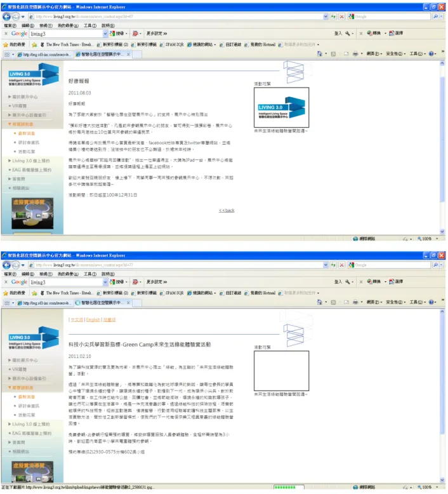Click the RSS feeds icon in the 2011.08.03 window
The width and height of the screenshot is (448, 494).
[x=333, y=54]
